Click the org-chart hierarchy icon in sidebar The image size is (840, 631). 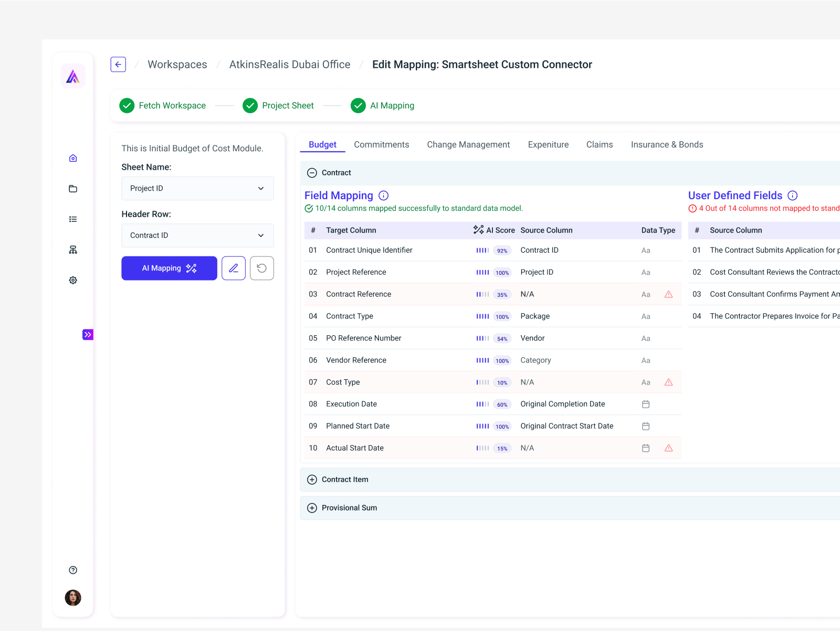click(72, 250)
